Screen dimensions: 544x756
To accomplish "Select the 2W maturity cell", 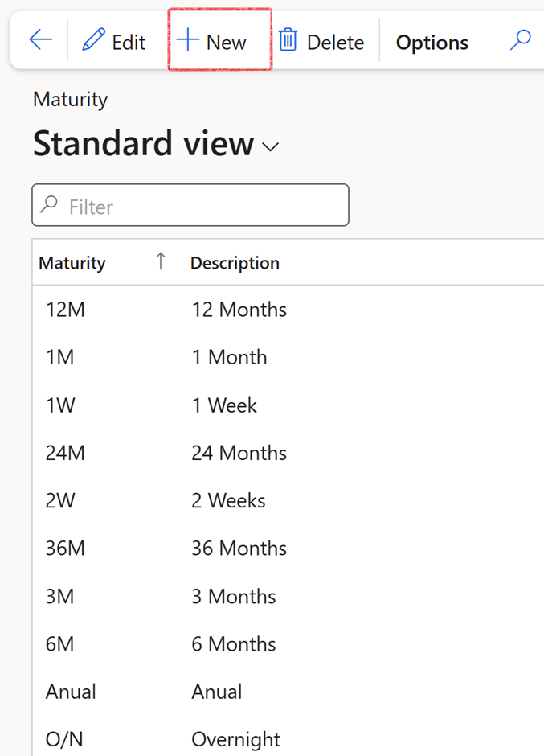I will click(60, 500).
